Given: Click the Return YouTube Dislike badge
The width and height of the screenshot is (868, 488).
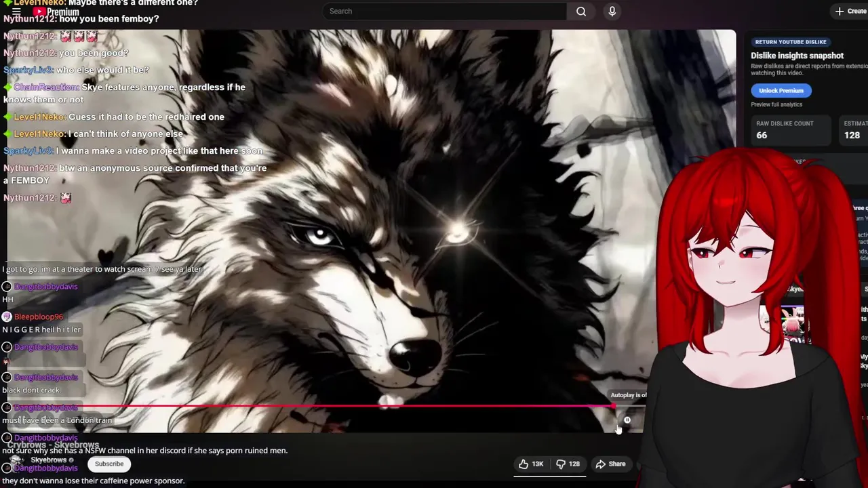Looking at the screenshot, I should point(791,42).
